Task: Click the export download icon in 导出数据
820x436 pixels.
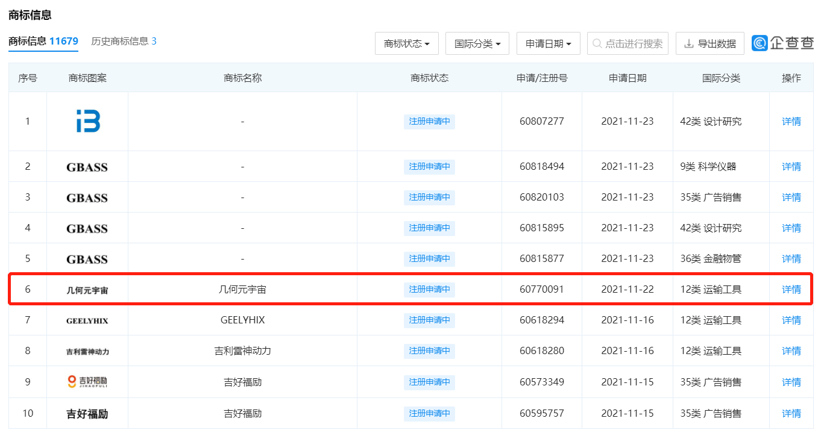Action: (x=688, y=44)
